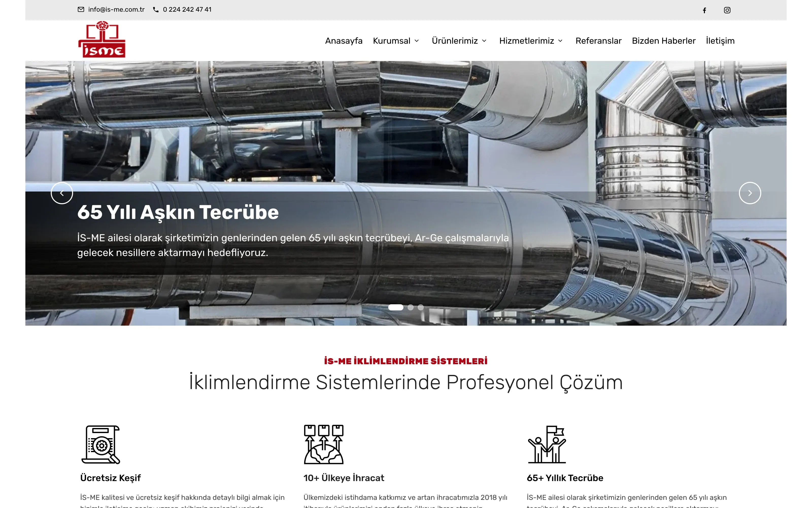Click the 65+ Yıllık Tecrübe title
The image size is (812, 508).
point(565,478)
